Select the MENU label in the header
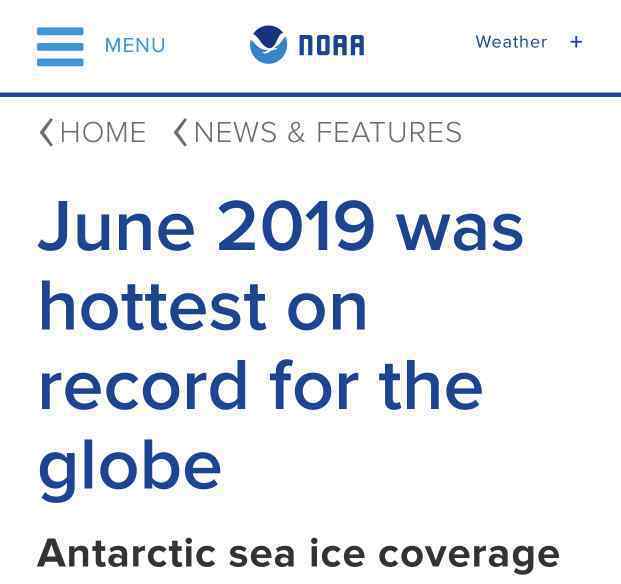Screen dimensions: 621x584 135,45
